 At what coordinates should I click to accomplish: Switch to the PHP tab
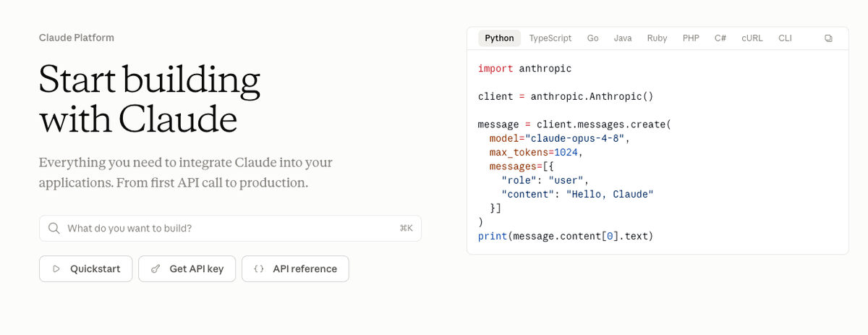(691, 38)
